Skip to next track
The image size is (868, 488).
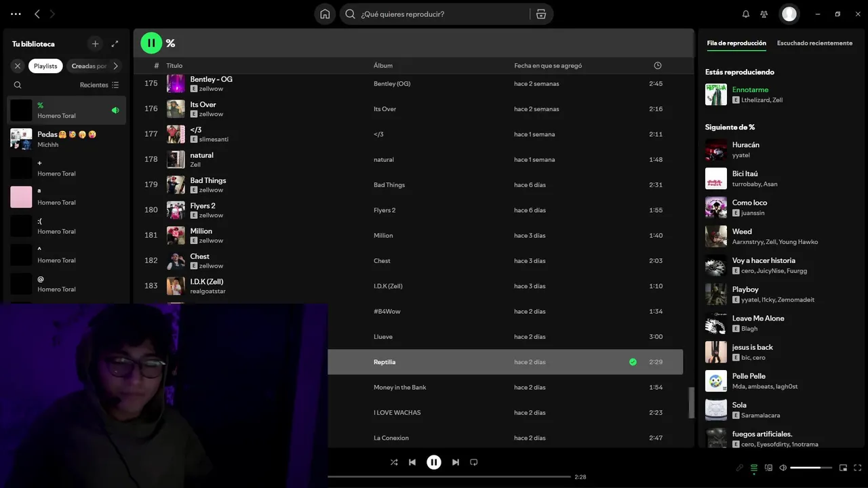point(456,462)
